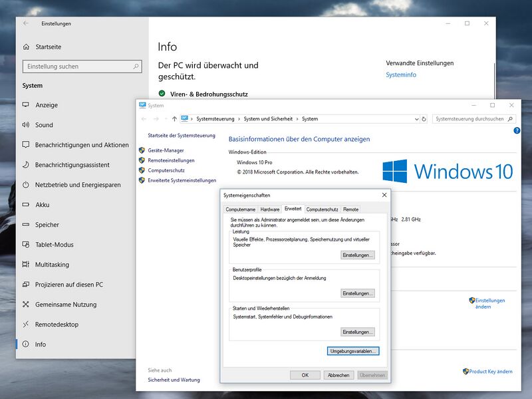Select Netzbetrieb und Energiesparen icon

[x=27, y=185]
